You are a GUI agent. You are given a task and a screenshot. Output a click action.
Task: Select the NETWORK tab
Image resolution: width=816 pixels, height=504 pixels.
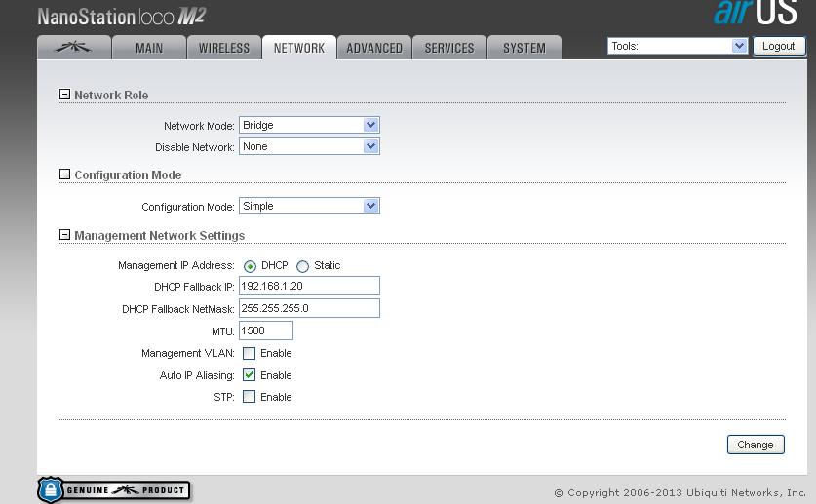click(298, 48)
